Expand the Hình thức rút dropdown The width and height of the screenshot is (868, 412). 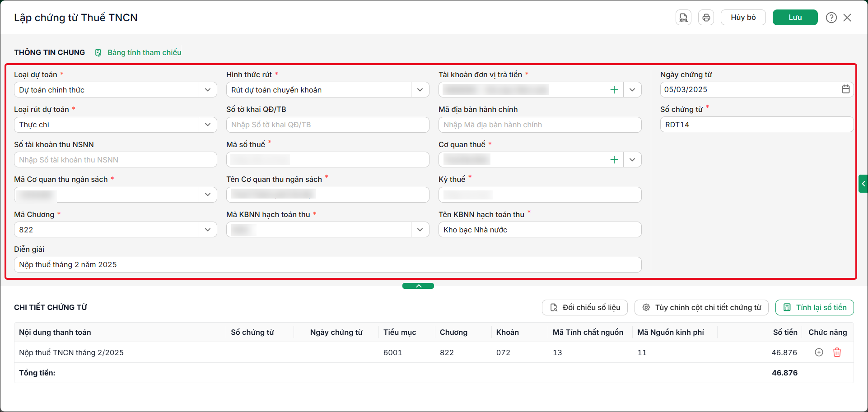[x=420, y=90]
